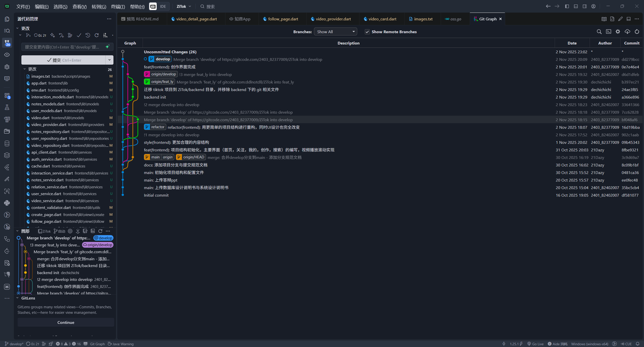This screenshot has width=644, height=347.
Task: Open additional views ellipsis in activity bar
Action: 7,298
